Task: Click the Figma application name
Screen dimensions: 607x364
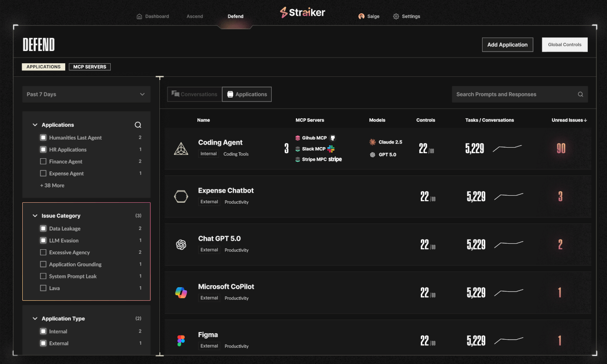Action: click(x=208, y=335)
